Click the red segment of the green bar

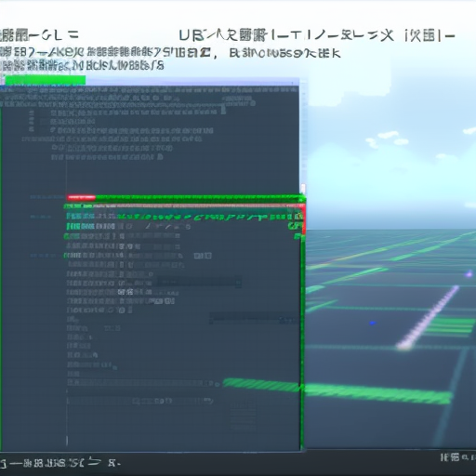pos(82,197)
